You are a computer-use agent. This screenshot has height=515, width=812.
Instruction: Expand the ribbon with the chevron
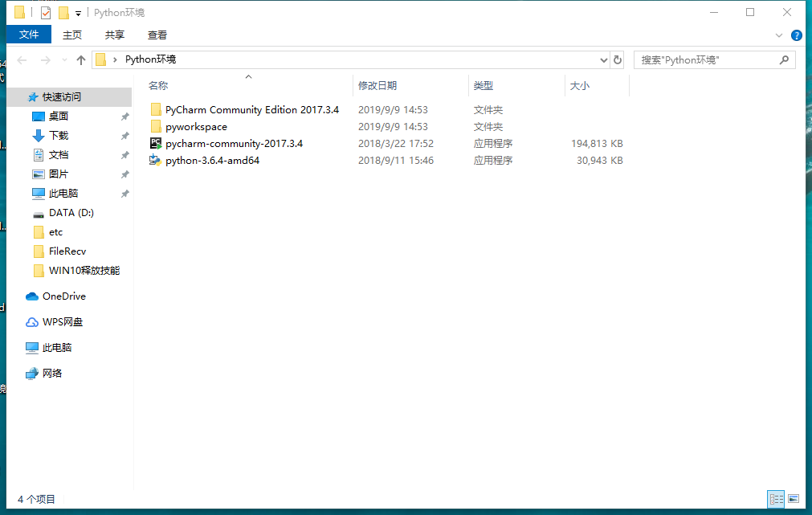pos(778,35)
